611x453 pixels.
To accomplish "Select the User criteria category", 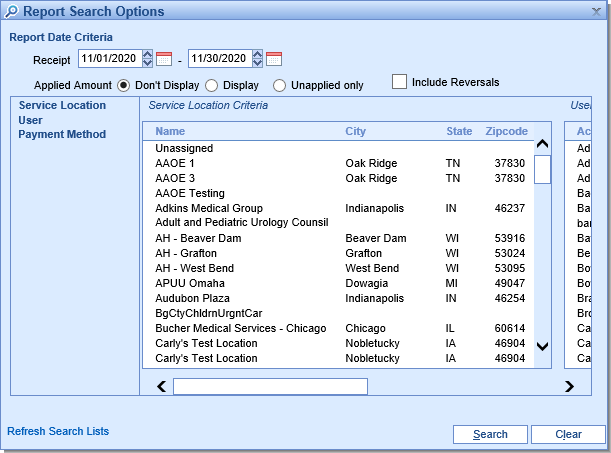I will [31, 120].
